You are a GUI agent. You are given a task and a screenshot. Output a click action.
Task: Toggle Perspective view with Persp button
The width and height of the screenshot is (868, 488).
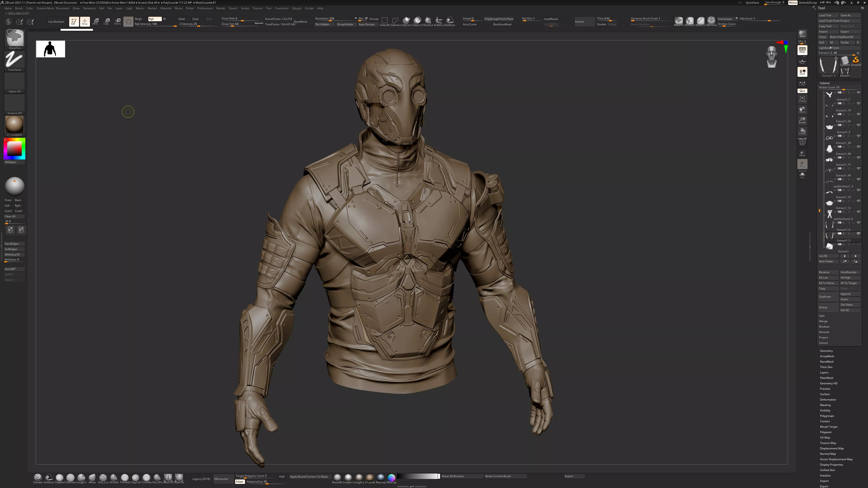pyautogui.click(x=802, y=50)
